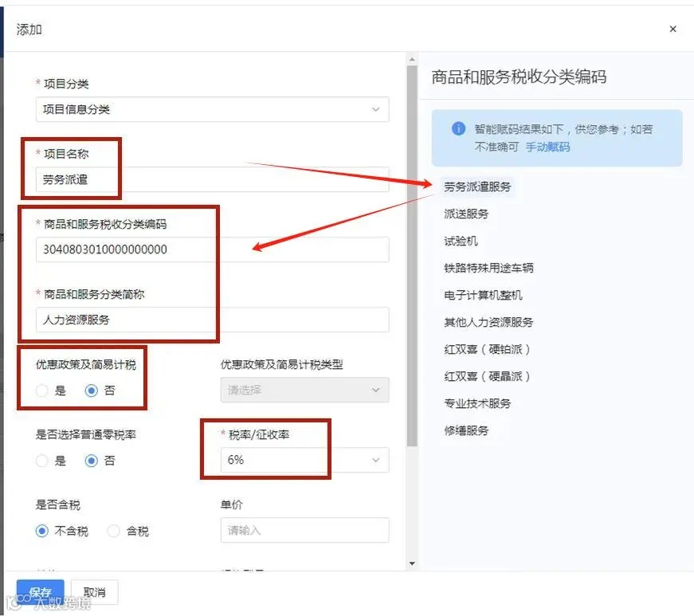Choose 红双喜（硬铂派） from the list
The width and height of the screenshot is (694, 616).
click(487, 349)
